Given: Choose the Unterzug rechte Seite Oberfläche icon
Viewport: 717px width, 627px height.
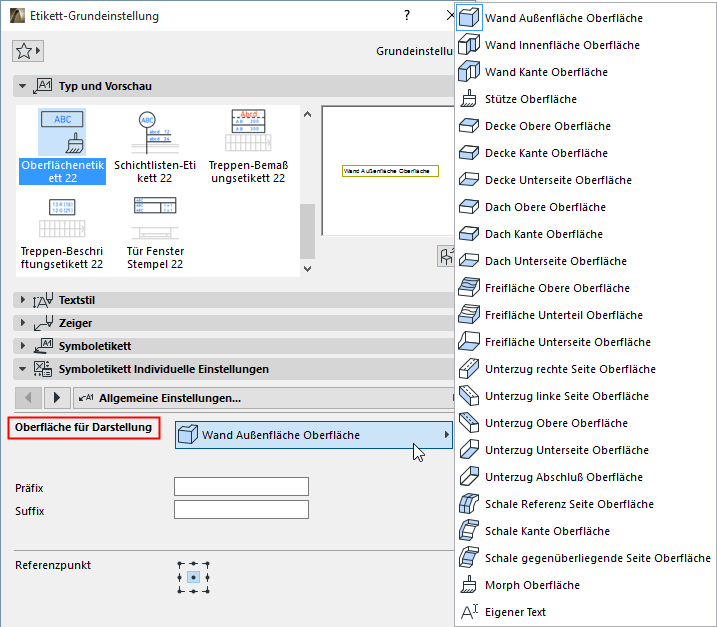Looking at the screenshot, I should 469,369.
